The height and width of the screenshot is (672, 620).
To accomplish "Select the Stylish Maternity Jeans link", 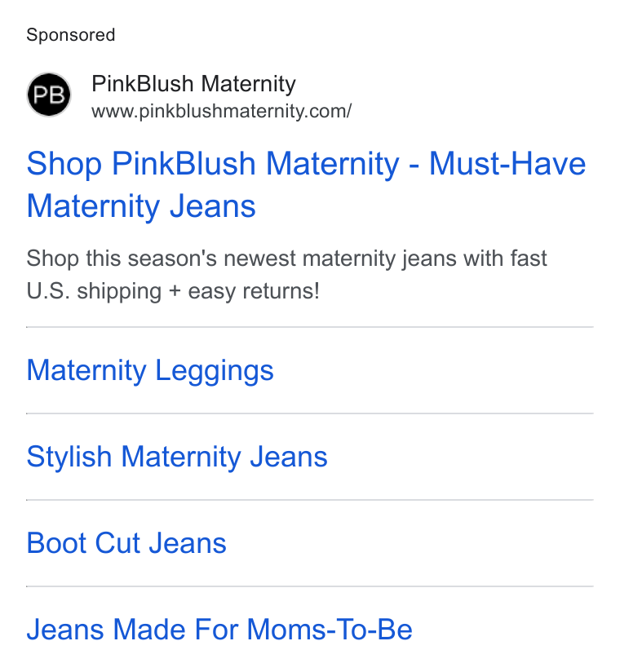I will [x=177, y=457].
